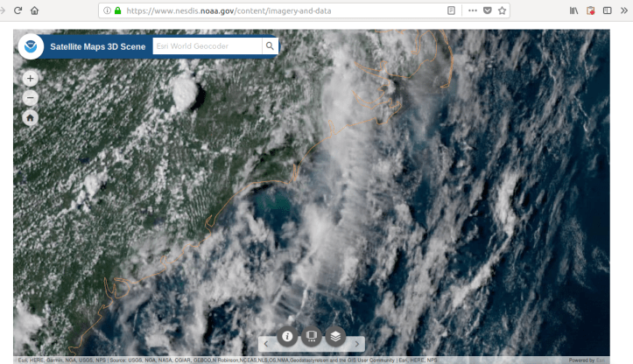Reload the page in the browser

pyautogui.click(x=17, y=10)
